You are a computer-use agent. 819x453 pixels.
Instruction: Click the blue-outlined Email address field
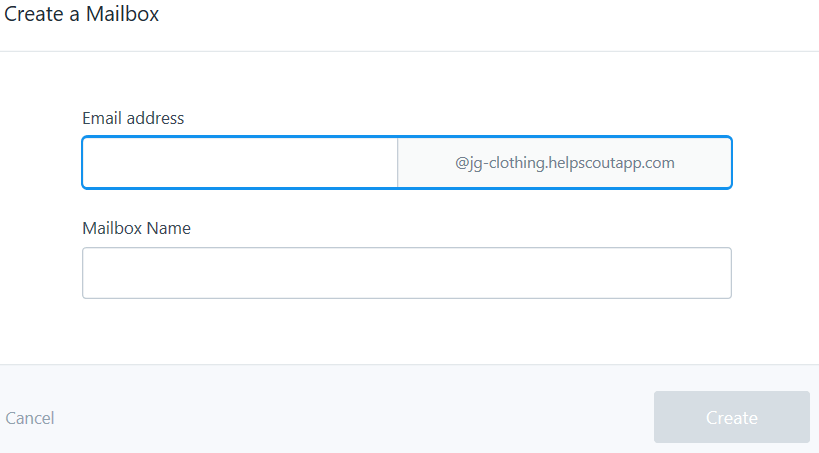pos(240,162)
